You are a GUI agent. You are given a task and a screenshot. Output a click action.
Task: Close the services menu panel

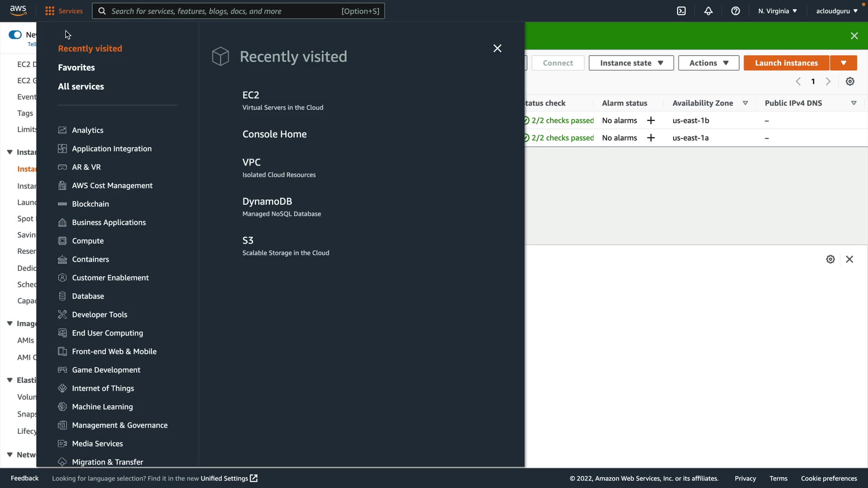click(x=497, y=48)
